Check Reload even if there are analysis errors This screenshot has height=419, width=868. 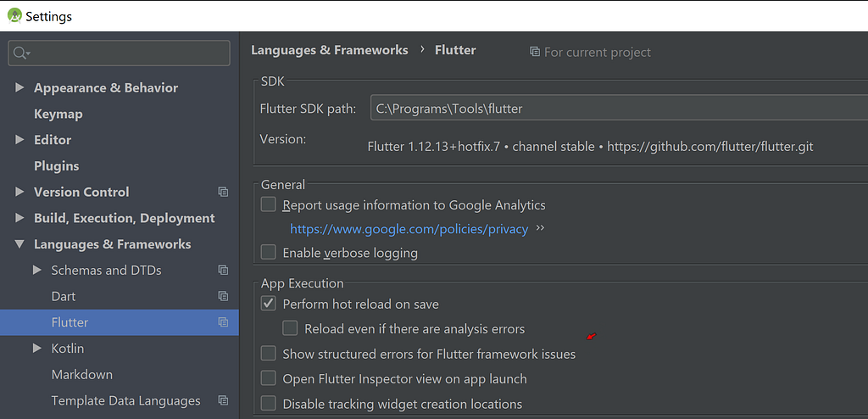tap(290, 328)
